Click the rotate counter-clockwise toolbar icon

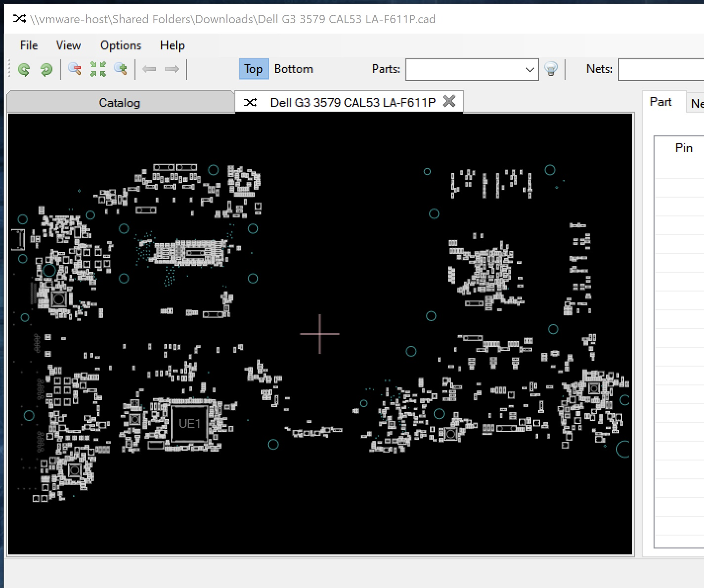[x=23, y=70]
